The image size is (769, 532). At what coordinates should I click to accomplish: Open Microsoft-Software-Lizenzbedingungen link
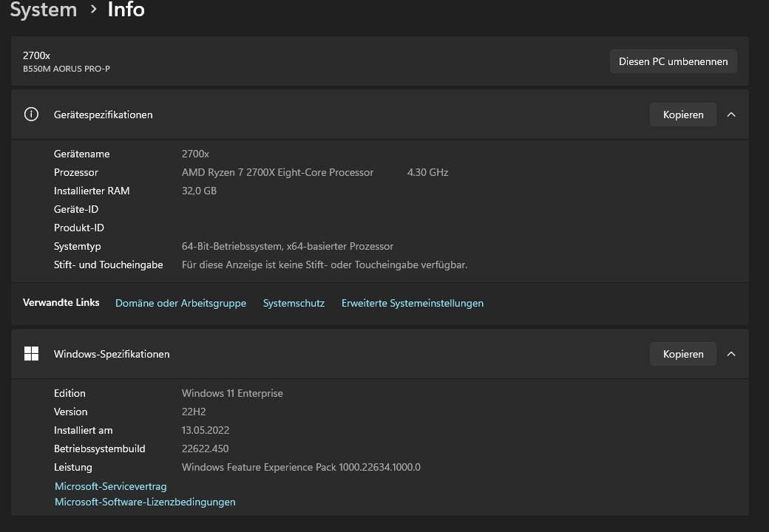tap(145, 502)
